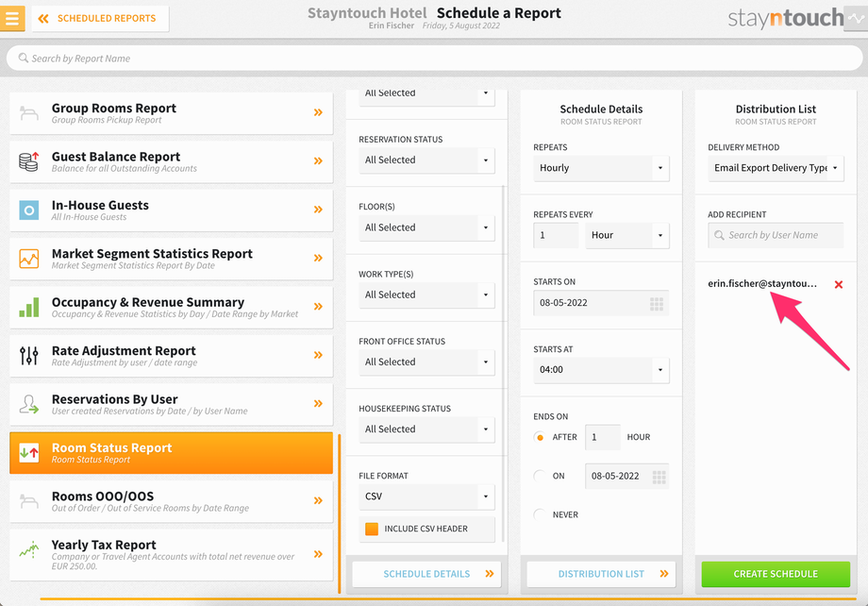Click the Room Status Report arrows icon
Image resolution: width=868 pixels, height=606 pixels.
click(x=29, y=452)
